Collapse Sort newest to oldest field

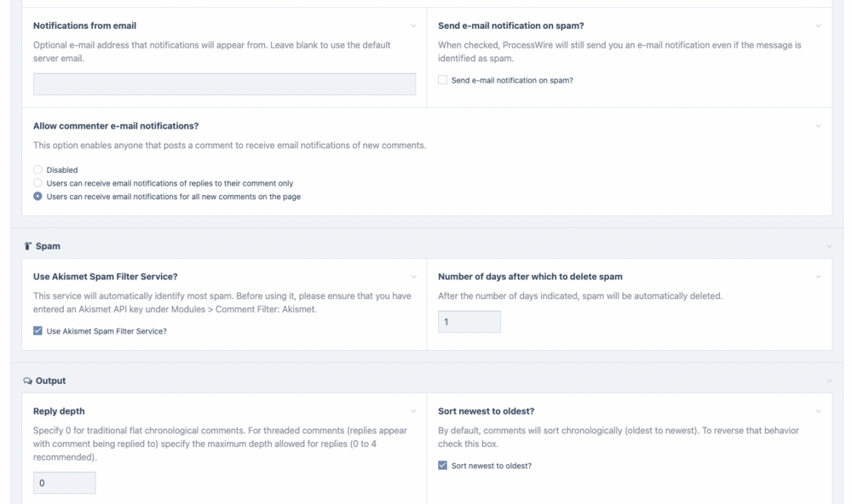tap(819, 412)
